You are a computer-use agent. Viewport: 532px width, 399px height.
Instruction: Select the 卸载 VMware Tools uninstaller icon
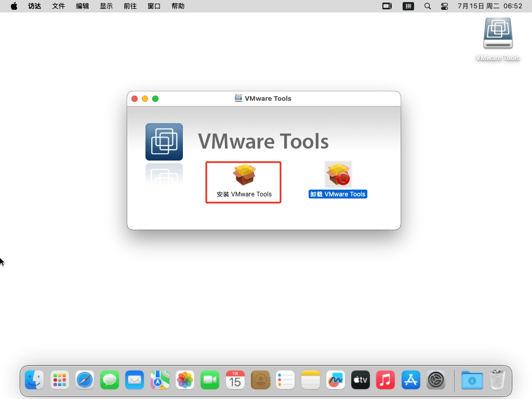[x=338, y=175]
